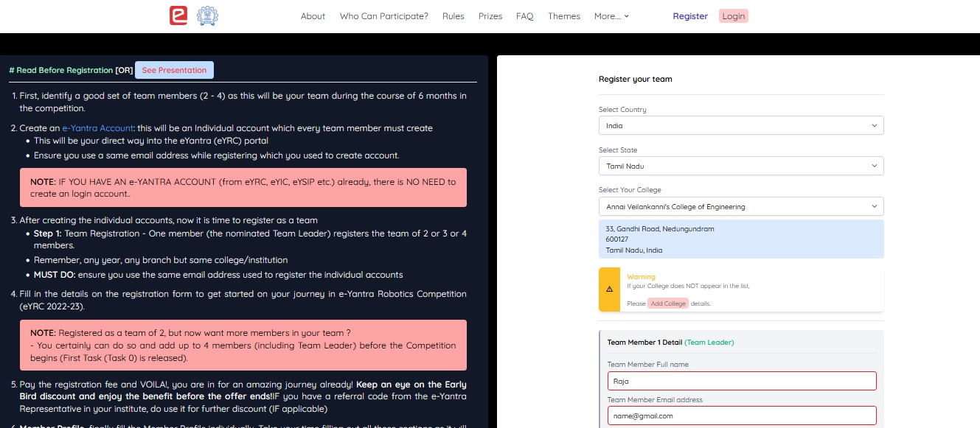980x428 pixels.
Task: Focus the Team Member Email address field
Action: click(740, 416)
